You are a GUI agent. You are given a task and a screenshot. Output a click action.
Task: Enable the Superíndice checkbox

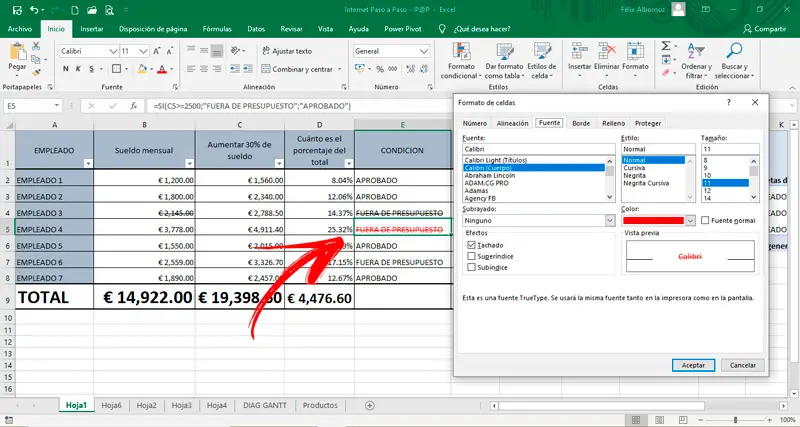click(x=472, y=256)
